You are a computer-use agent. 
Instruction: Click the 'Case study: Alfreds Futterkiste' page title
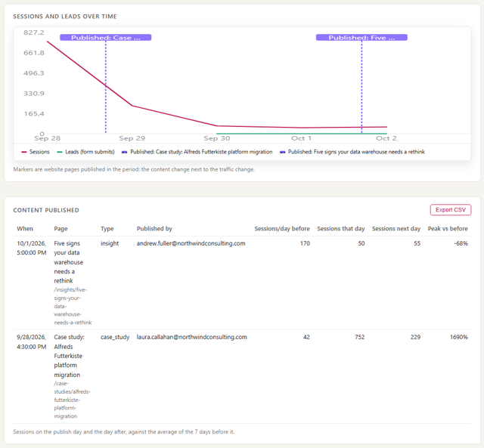(69, 356)
